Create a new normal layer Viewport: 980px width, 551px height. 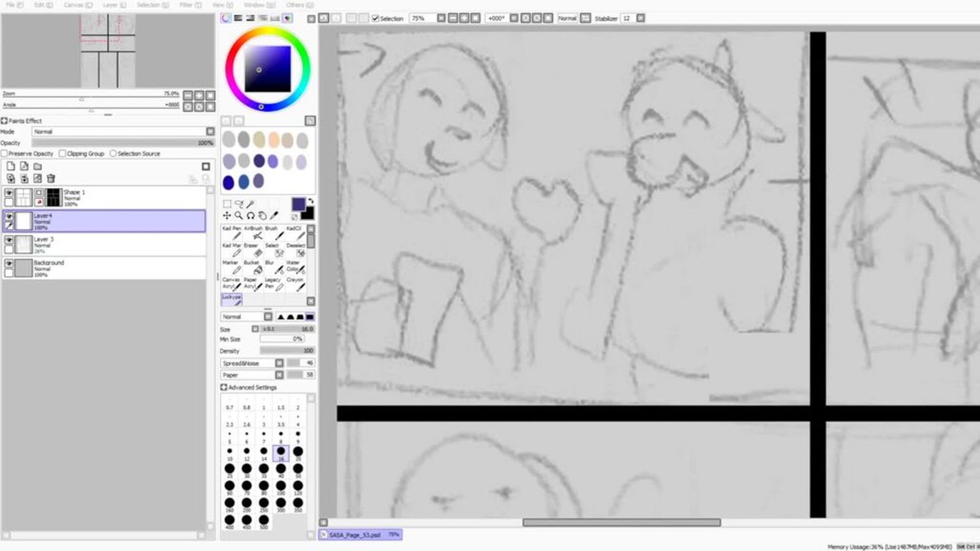coord(10,167)
